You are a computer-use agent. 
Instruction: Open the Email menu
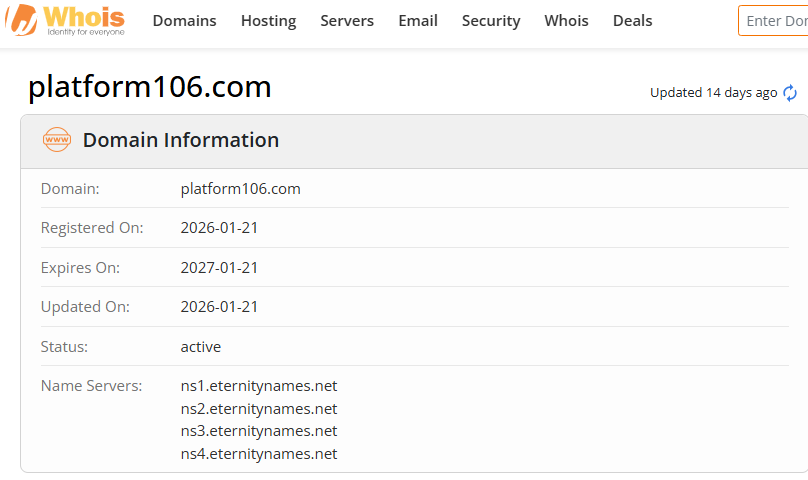click(418, 21)
